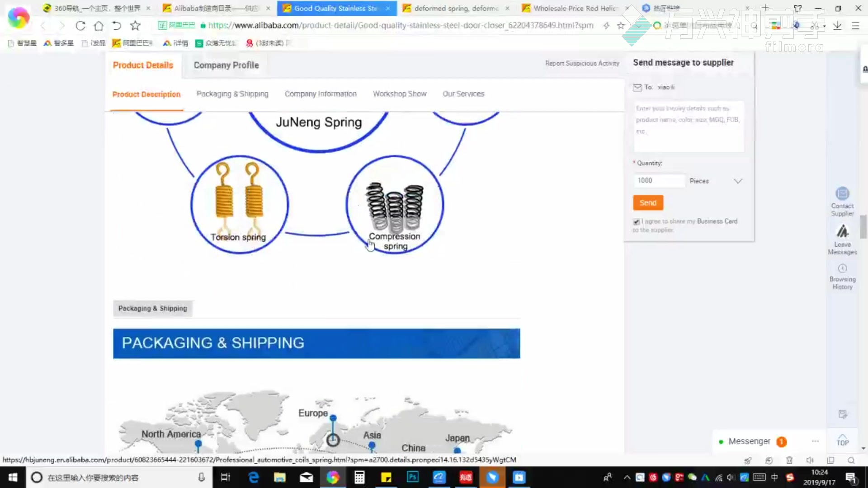Viewport: 868px width, 488px height.
Task: Open Calculator from taskbar
Action: pyautogui.click(x=359, y=477)
